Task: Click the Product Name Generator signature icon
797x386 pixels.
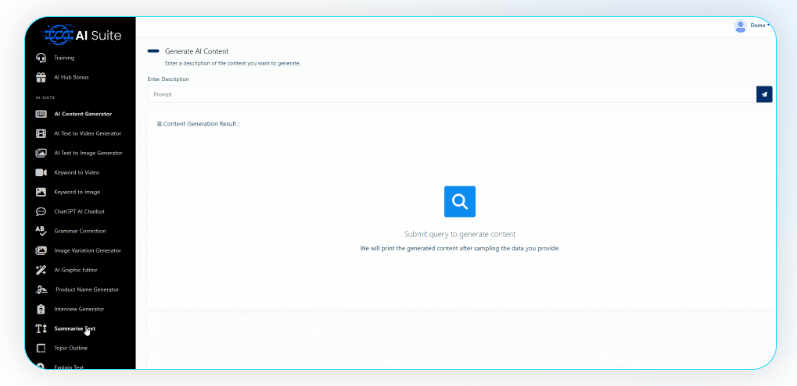Action: (x=41, y=289)
